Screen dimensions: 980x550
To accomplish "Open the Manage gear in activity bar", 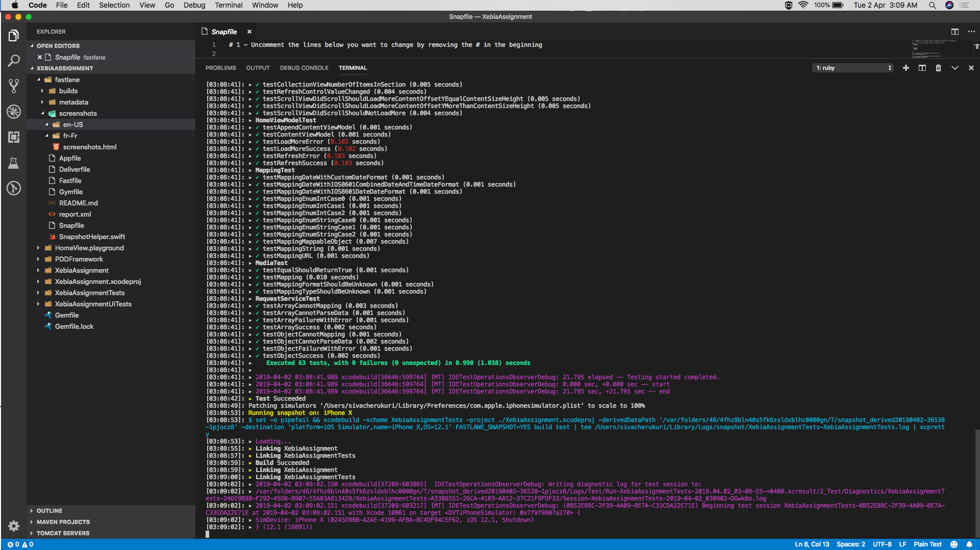I will click(14, 526).
